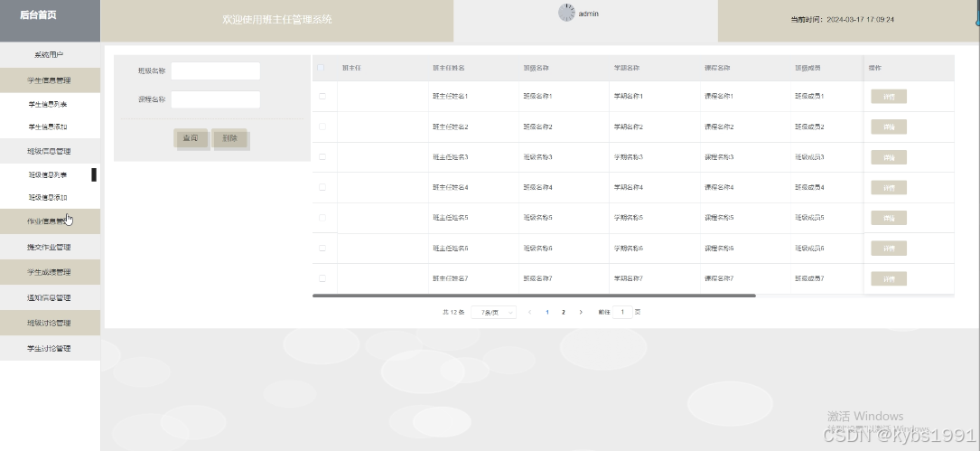Viewport: 980px width, 451px height.
Task: Expand 通知信息管理 sidebar section
Action: [x=50, y=297]
